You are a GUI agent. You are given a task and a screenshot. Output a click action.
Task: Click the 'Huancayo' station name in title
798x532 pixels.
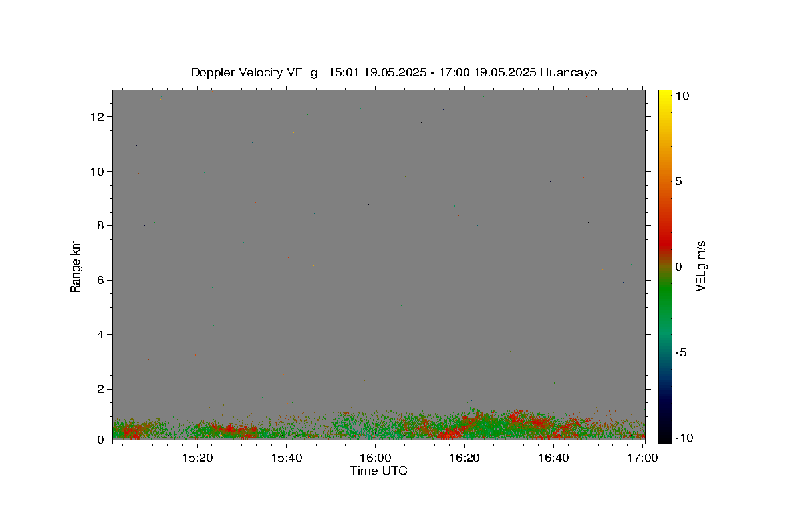(569, 72)
